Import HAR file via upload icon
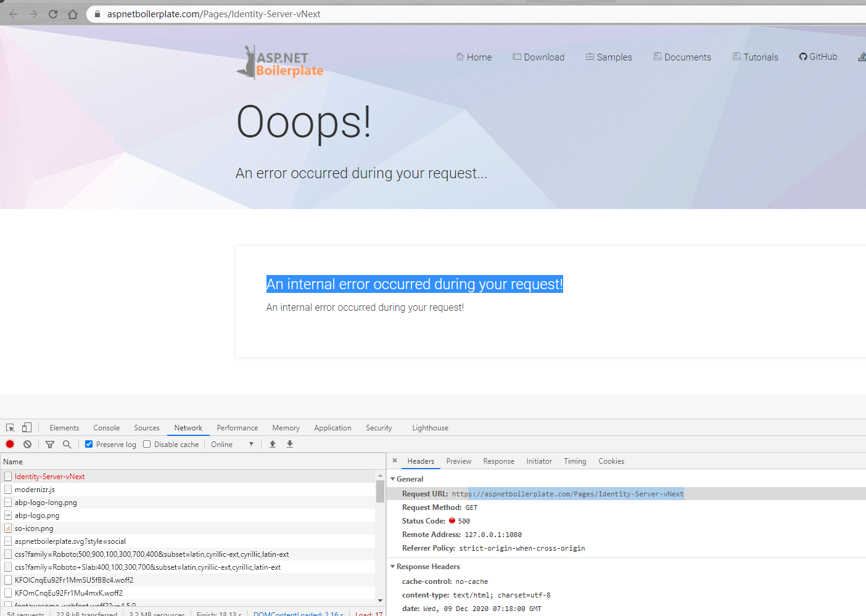Viewport: 866px width, 616px height. pyautogui.click(x=272, y=444)
